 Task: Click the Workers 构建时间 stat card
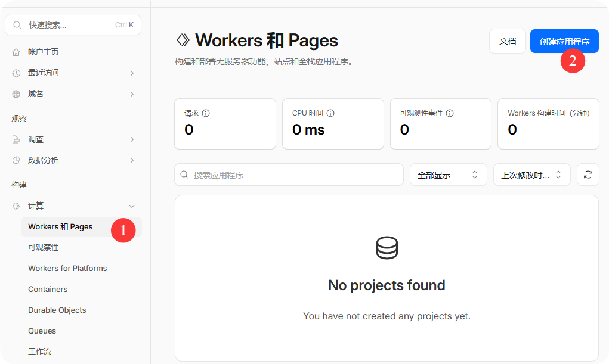tap(548, 124)
